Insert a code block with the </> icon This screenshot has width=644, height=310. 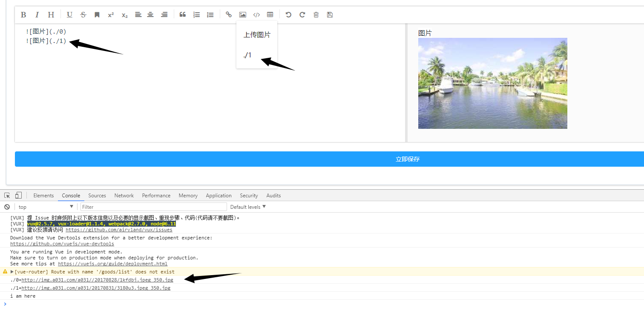tap(256, 14)
